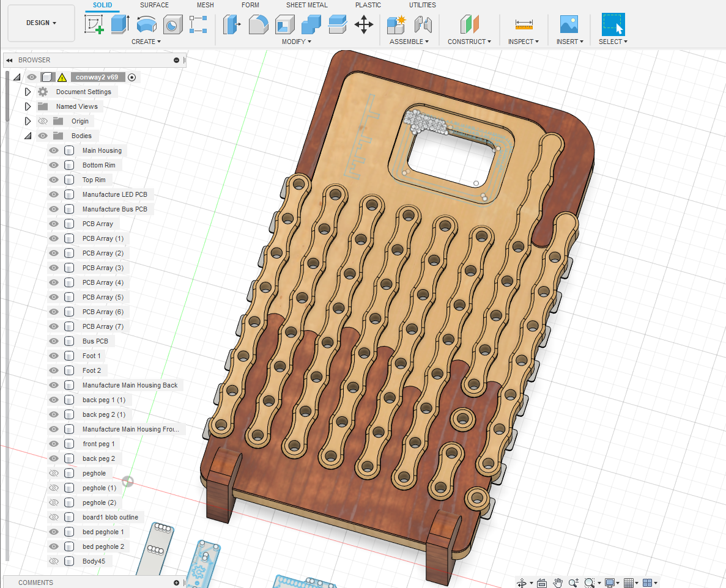This screenshot has height=588, width=726.
Task: Toggle visibility of Top Rim body
Action: point(54,180)
